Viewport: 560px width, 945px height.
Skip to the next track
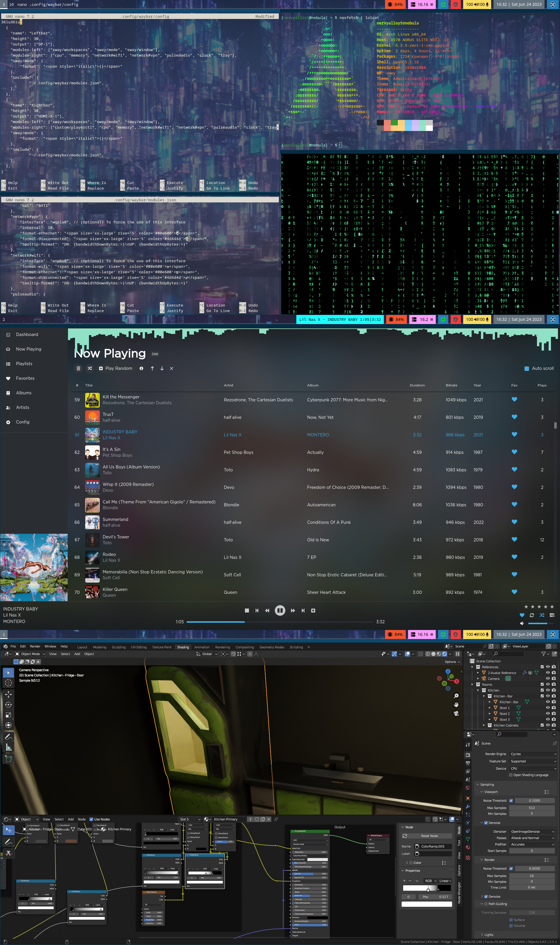tap(303, 610)
